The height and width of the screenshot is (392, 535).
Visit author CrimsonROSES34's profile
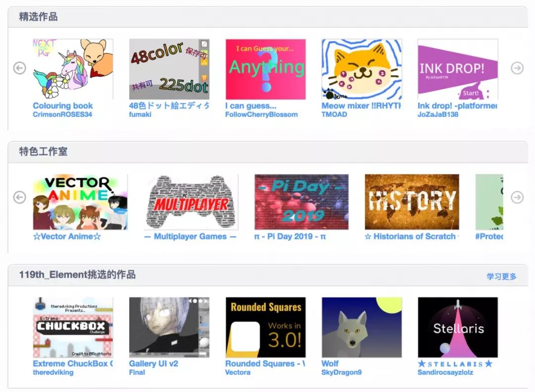click(62, 114)
